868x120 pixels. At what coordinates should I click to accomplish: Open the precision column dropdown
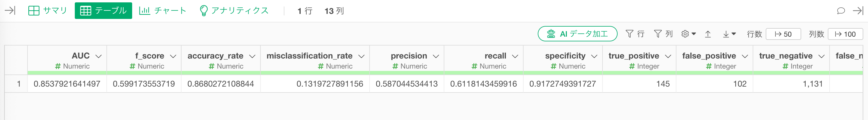436,56
